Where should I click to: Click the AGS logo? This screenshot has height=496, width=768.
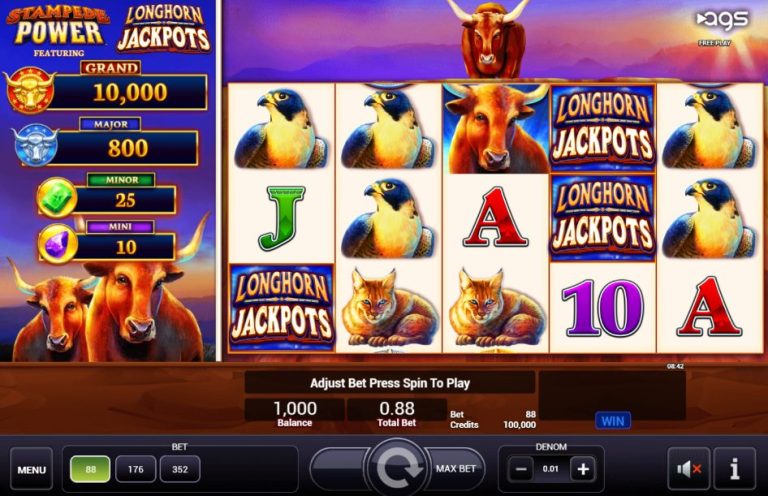coord(723,20)
